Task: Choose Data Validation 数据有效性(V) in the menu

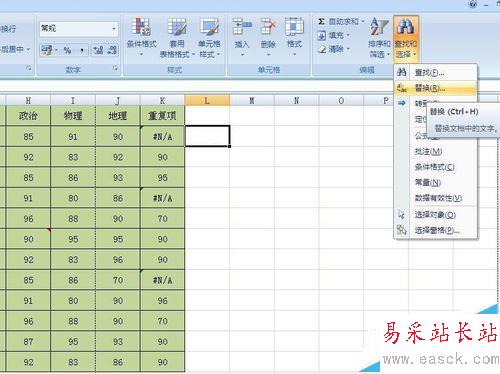Action: (x=436, y=198)
